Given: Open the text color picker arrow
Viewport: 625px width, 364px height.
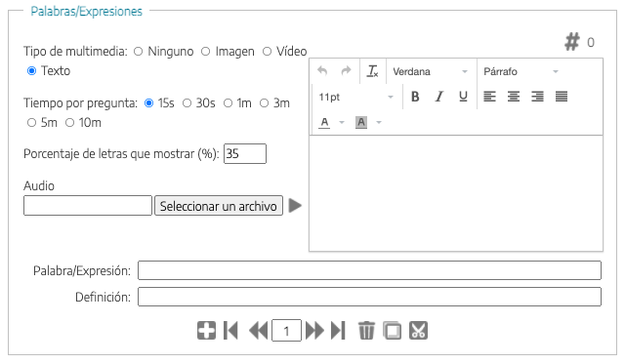Looking at the screenshot, I should coord(342,122).
